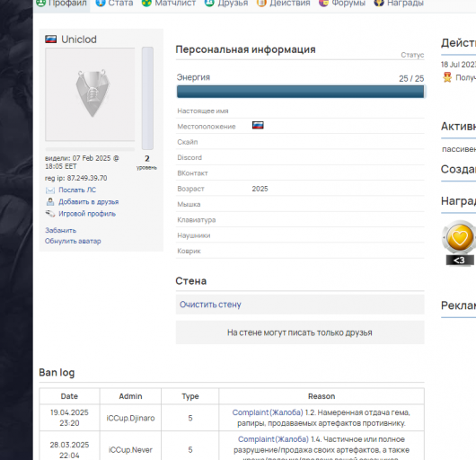Click the Местоположение Russian flag icon
Screen dimensions: 476x460
point(258,126)
